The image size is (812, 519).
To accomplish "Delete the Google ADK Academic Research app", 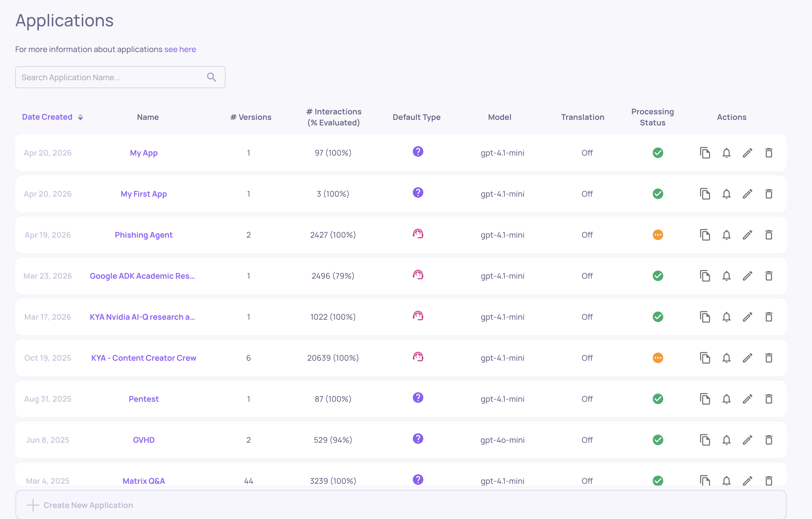I will (x=768, y=276).
